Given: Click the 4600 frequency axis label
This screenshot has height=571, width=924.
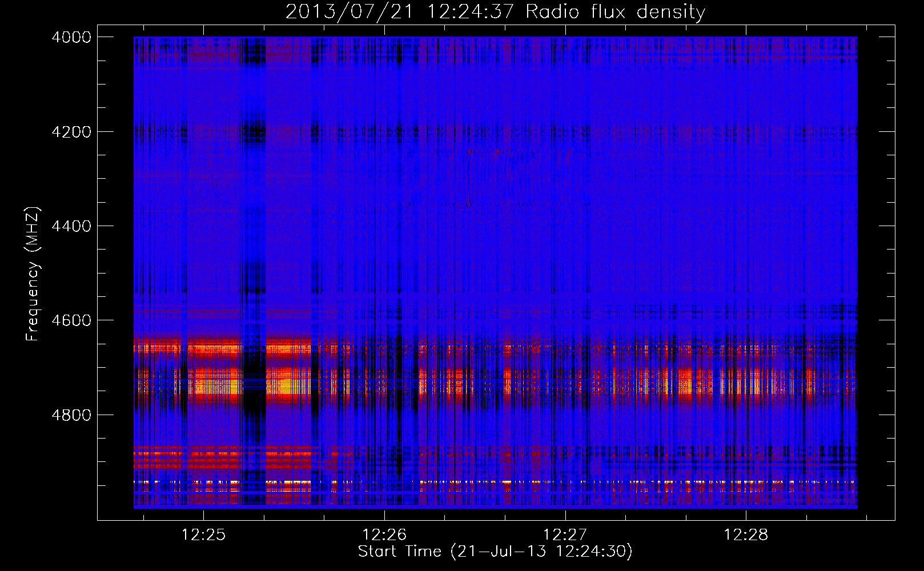Looking at the screenshot, I should tap(71, 320).
